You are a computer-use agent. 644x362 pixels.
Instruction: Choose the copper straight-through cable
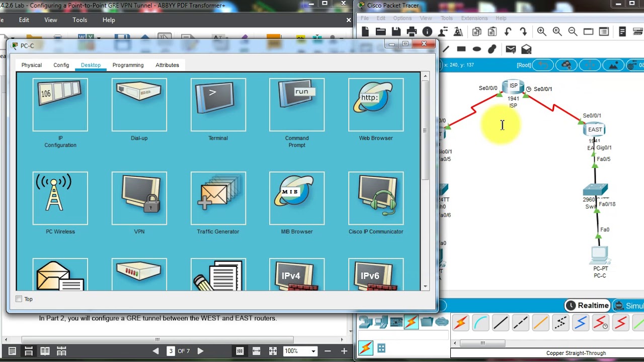coord(501,322)
